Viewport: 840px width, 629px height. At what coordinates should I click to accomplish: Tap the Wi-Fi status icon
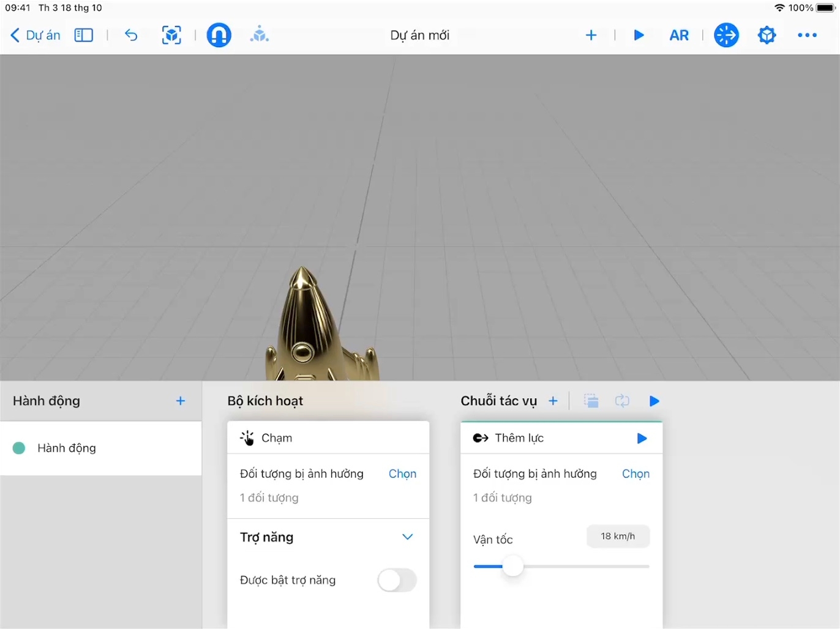point(779,7)
